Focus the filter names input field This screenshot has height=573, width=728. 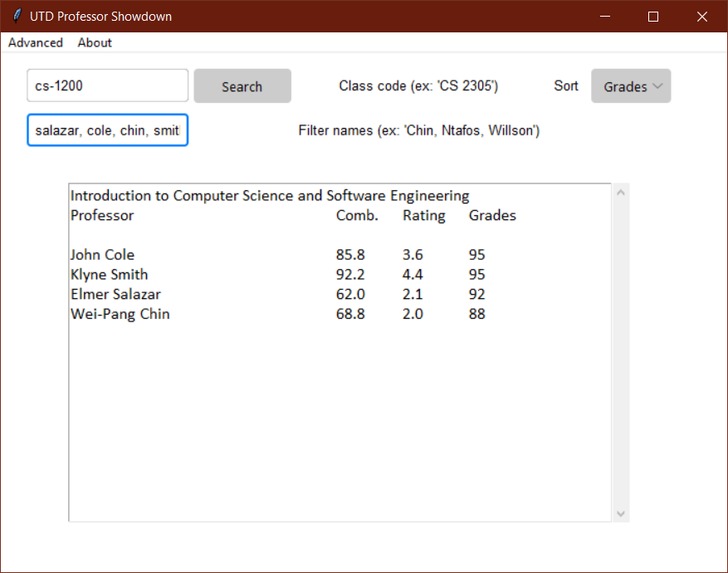coord(108,130)
